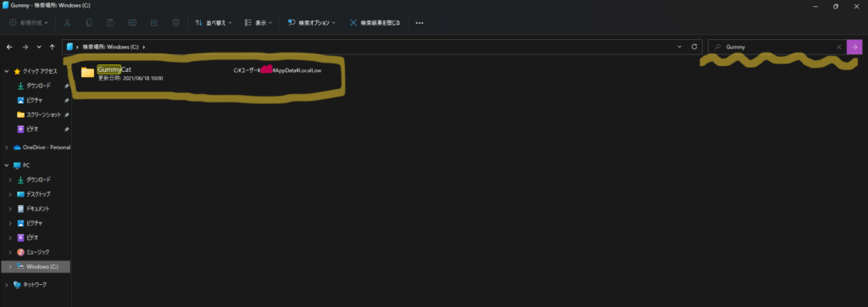Go up one level with up arrow
Image resolution: width=868 pixels, height=307 pixels.
click(52, 47)
